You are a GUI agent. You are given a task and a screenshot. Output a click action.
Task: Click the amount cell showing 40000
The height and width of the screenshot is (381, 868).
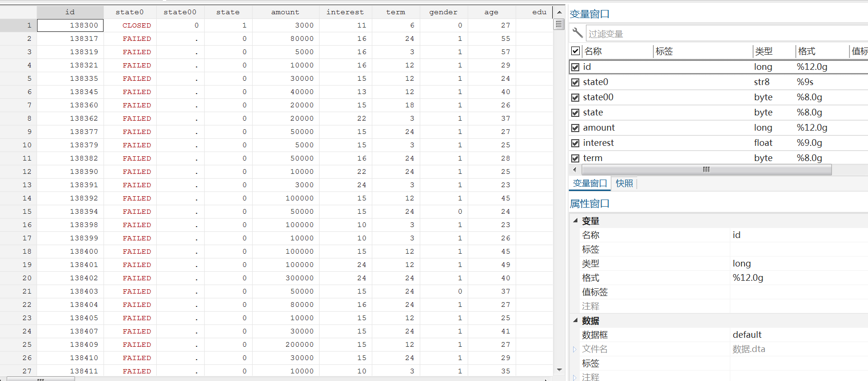(285, 92)
